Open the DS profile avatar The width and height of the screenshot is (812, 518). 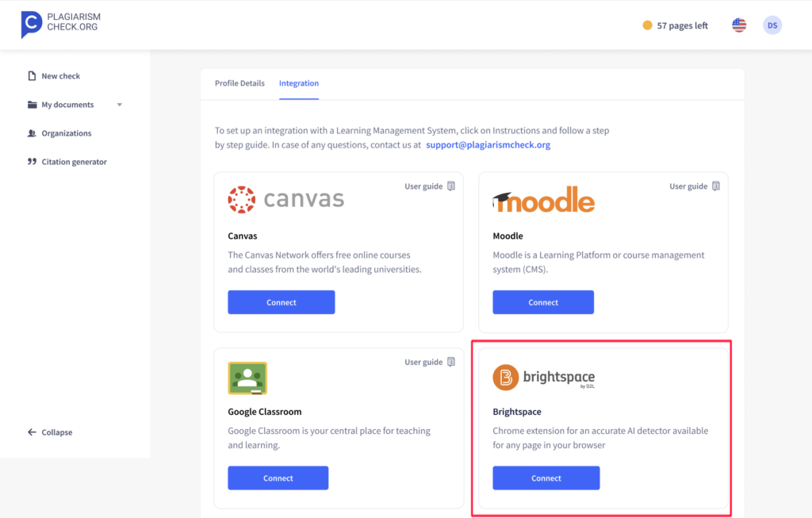[x=772, y=25]
